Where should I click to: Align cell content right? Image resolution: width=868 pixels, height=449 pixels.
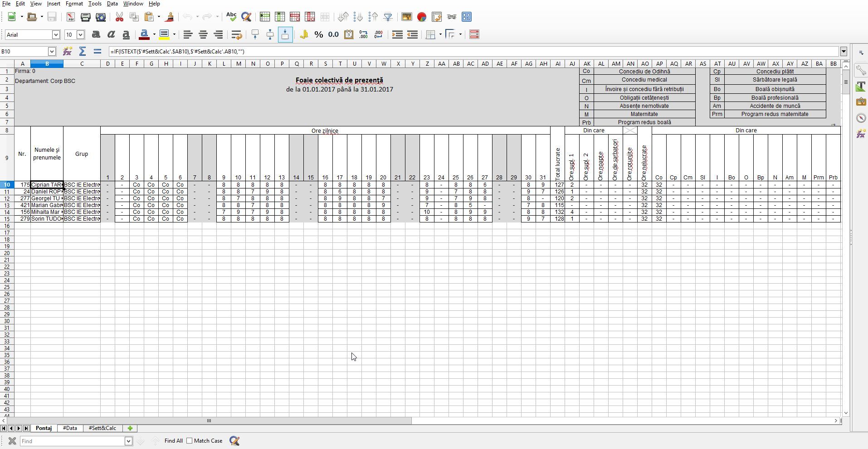tap(218, 34)
